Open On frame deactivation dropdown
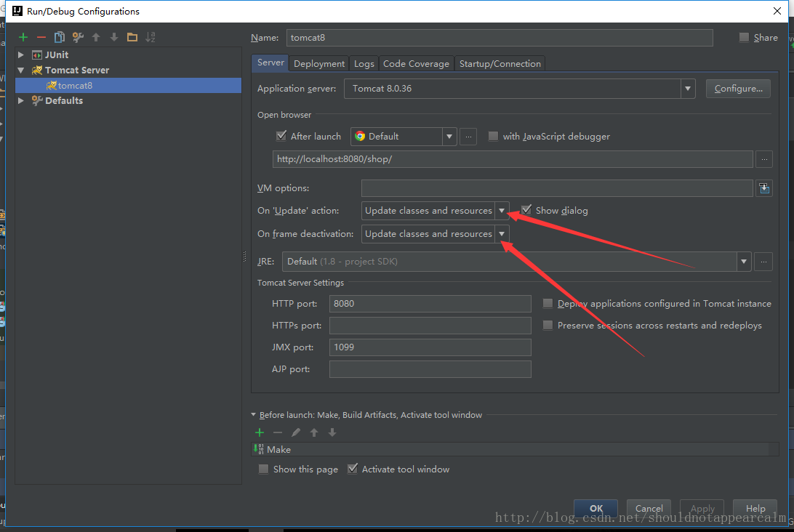This screenshot has height=532, width=794. pos(501,234)
